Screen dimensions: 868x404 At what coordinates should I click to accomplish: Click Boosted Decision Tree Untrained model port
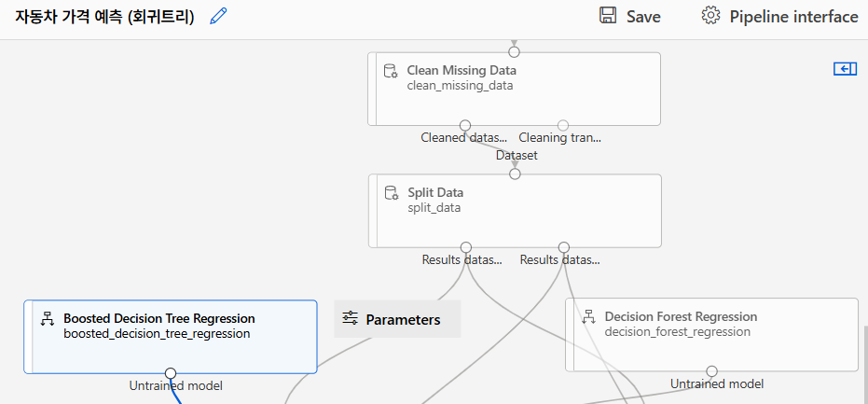(171, 373)
